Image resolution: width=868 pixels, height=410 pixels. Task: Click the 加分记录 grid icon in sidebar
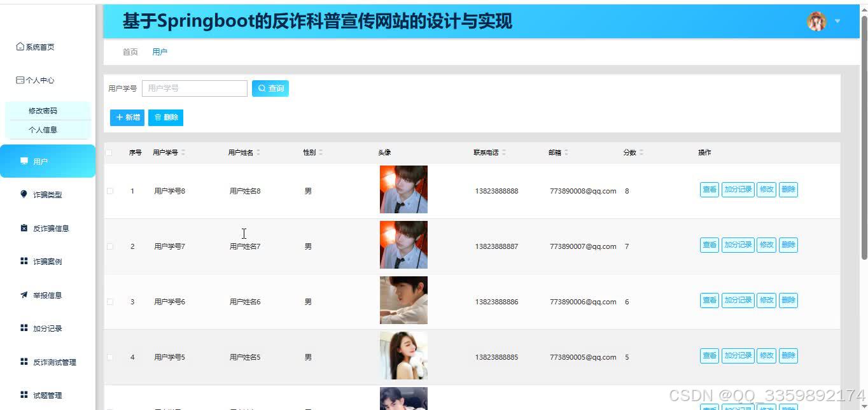24,328
